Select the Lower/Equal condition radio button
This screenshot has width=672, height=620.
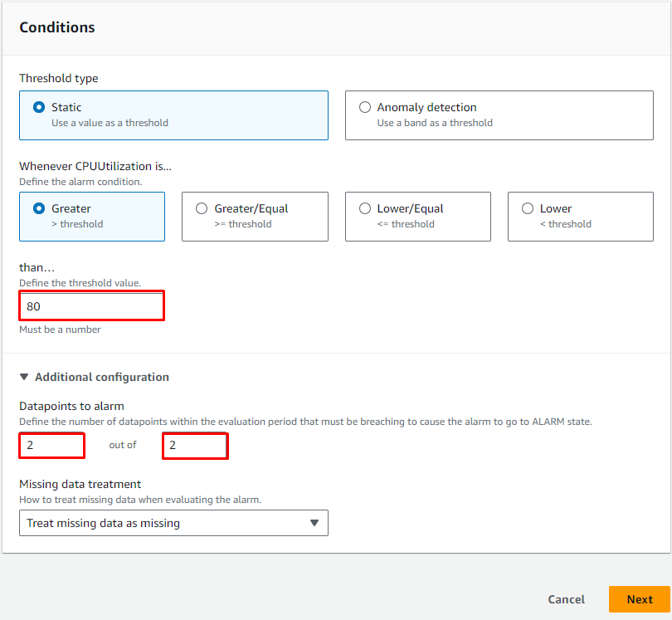(x=364, y=208)
